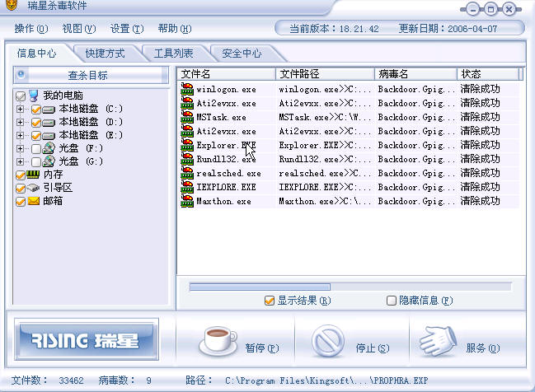Image resolution: width=535 pixels, height=392 pixels.
Task: Switch to the 安全中心 tab
Action: point(242,54)
